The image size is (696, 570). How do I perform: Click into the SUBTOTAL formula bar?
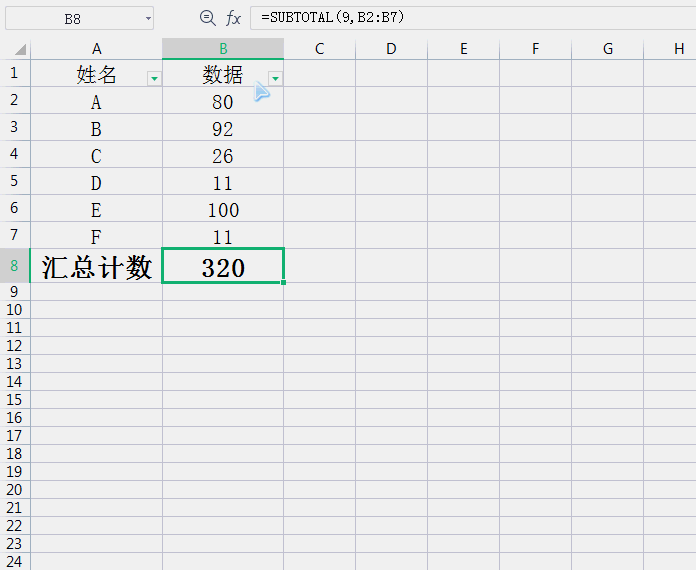[x=473, y=18]
